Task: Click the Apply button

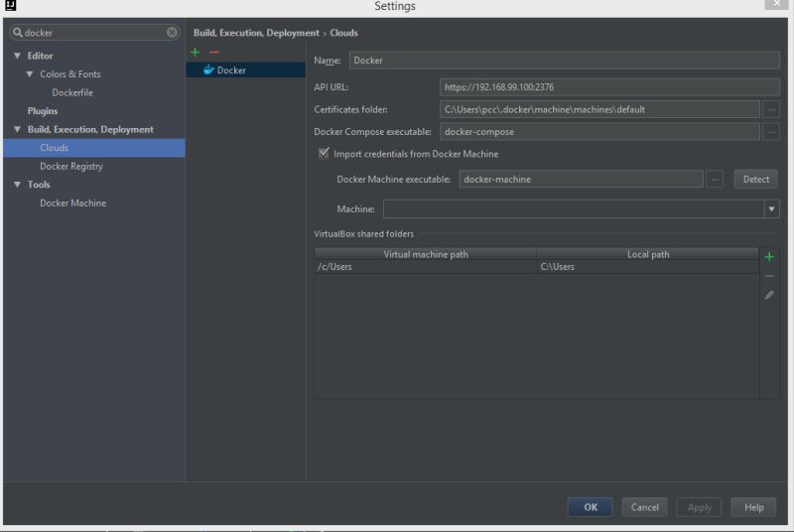Action: [x=700, y=507]
